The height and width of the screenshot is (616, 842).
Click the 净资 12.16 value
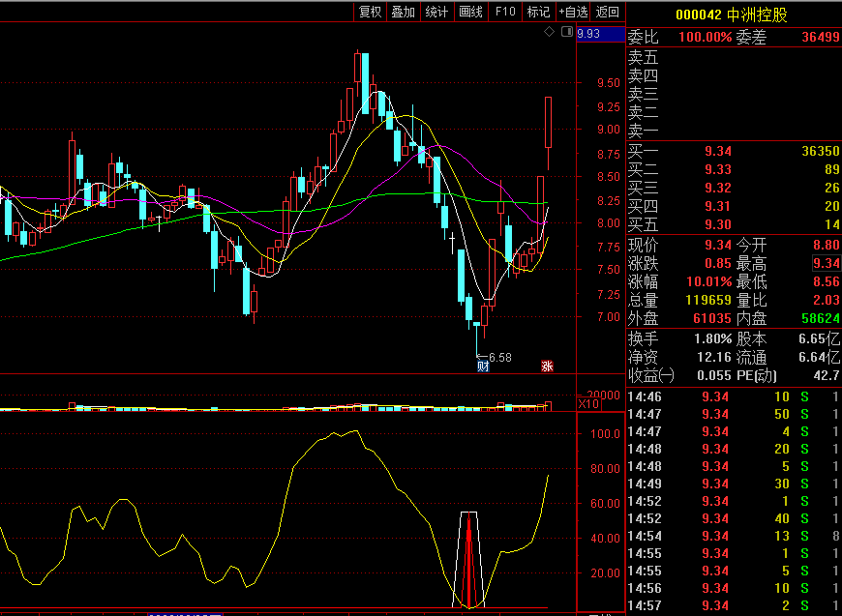coord(714,358)
